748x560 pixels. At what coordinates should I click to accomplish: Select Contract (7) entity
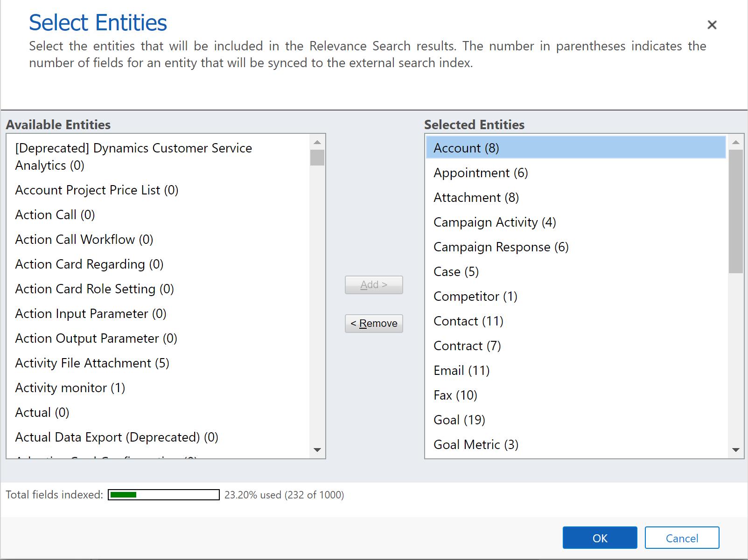(x=576, y=346)
